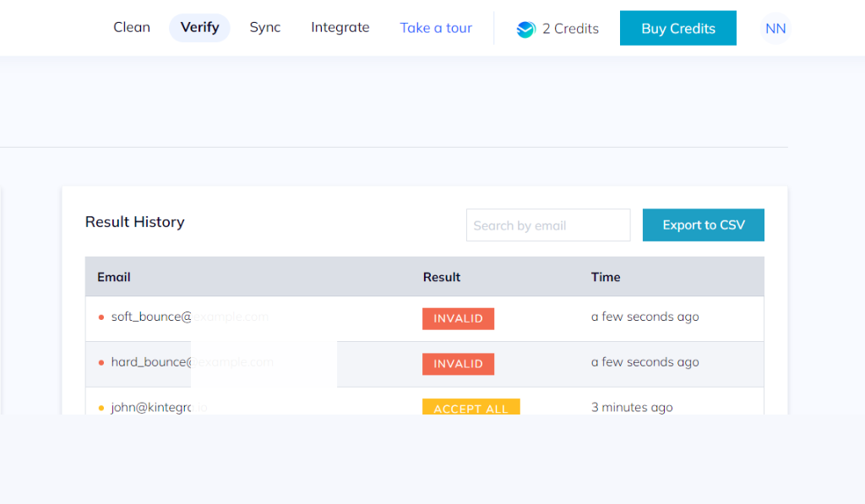Click yellow status dot beside john@kintegra
The width and height of the screenshot is (865, 504).
pyautogui.click(x=101, y=408)
